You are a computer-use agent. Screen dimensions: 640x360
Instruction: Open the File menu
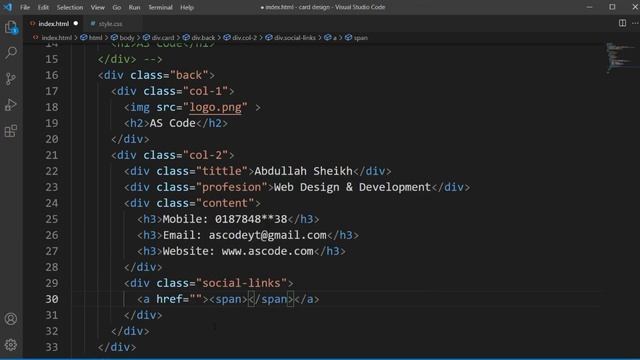[25, 7]
